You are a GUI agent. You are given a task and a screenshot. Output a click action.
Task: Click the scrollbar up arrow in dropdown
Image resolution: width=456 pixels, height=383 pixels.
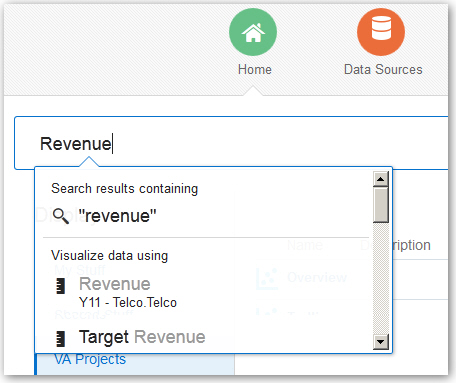[381, 179]
